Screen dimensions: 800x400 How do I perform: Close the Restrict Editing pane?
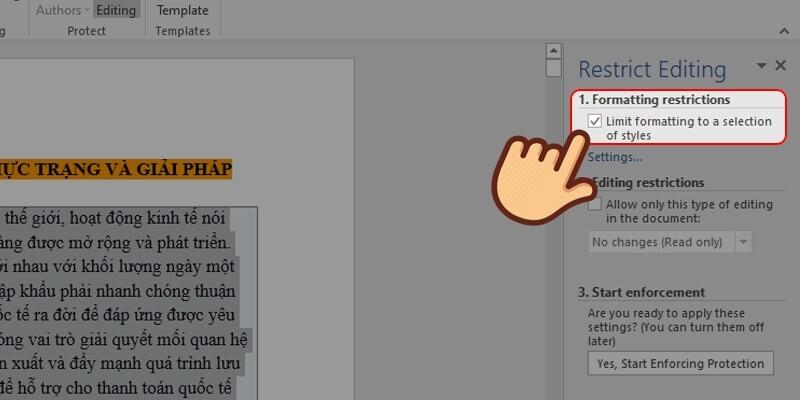click(781, 66)
